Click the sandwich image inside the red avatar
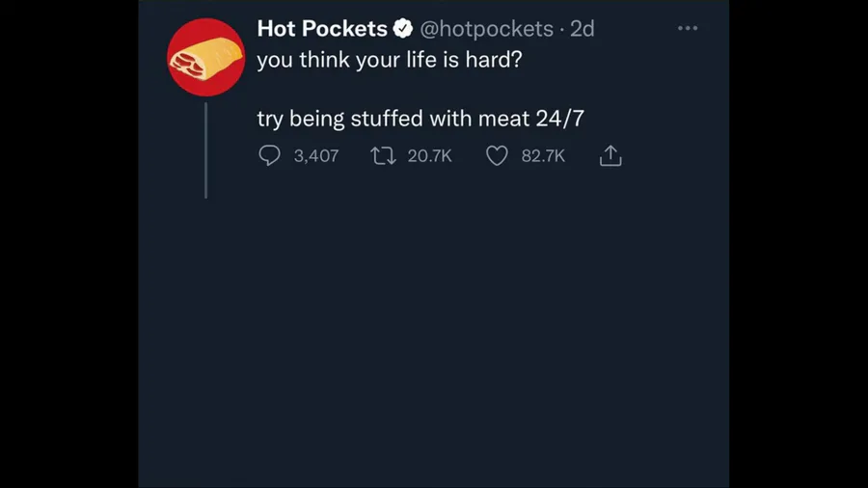This screenshot has width=868, height=488. tap(200, 58)
